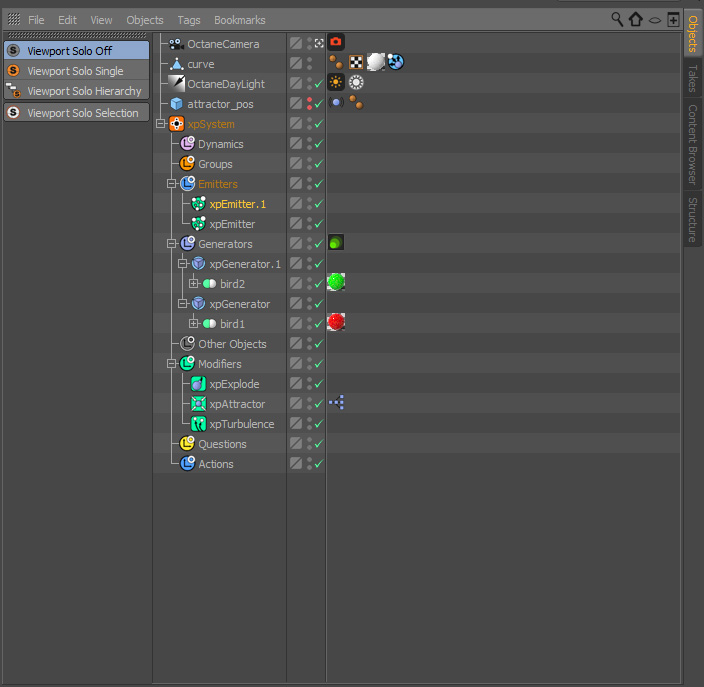The width and height of the screenshot is (704, 687).
Task: Click the OctaneCamera object icon
Action: [x=176, y=44]
